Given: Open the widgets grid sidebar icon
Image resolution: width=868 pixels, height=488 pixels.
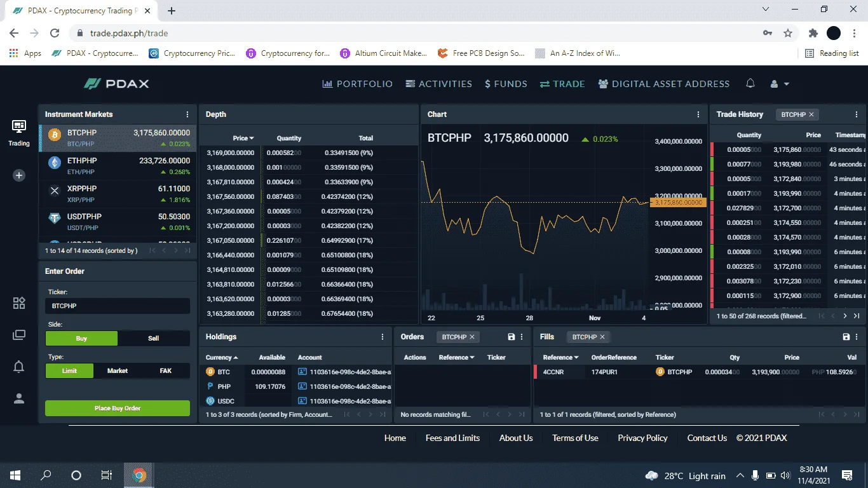Looking at the screenshot, I should click(19, 303).
